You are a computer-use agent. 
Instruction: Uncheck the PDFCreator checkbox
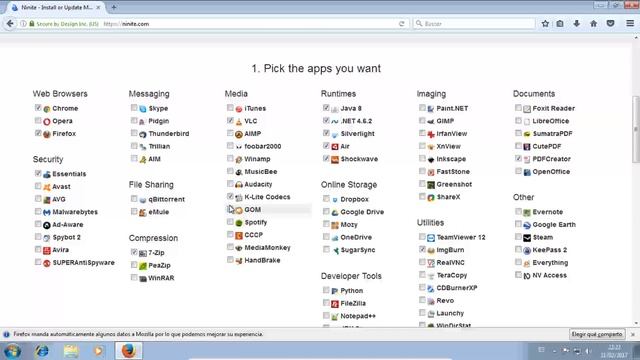click(518, 158)
